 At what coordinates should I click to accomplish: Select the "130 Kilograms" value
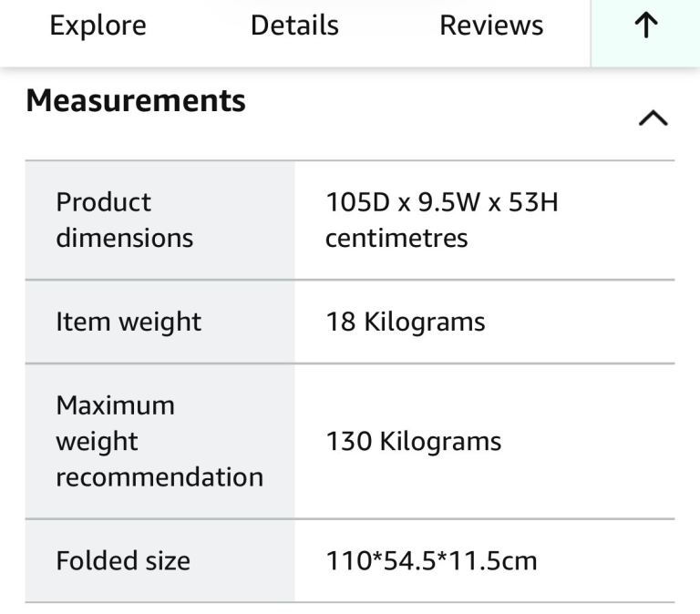point(414,442)
